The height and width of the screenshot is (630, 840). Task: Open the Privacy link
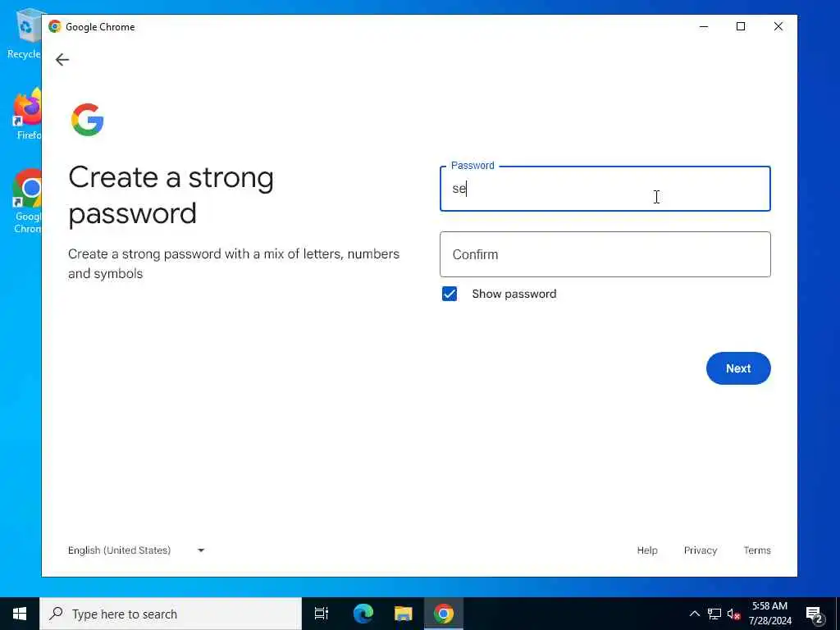pos(701,550)
